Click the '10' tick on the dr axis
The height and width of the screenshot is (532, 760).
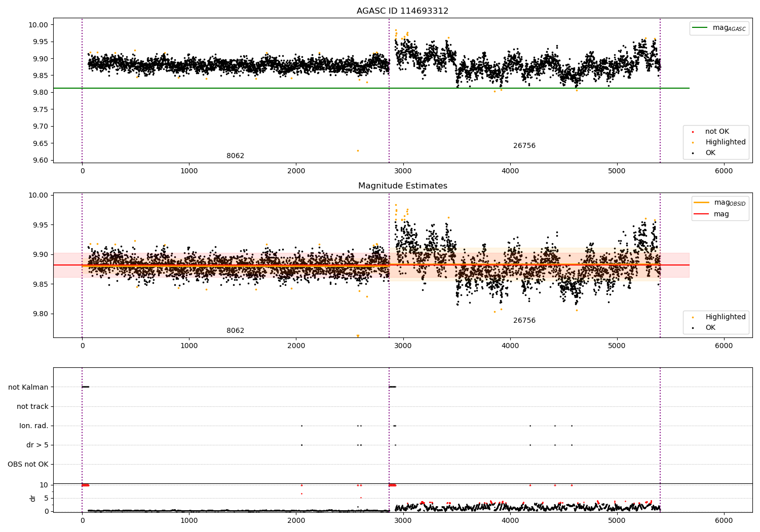point(44,485)
